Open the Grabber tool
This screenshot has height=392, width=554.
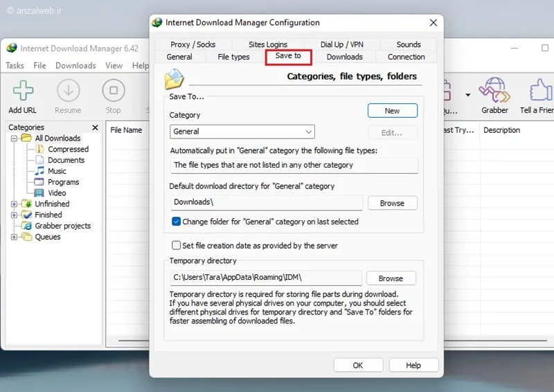click(494, 96)
